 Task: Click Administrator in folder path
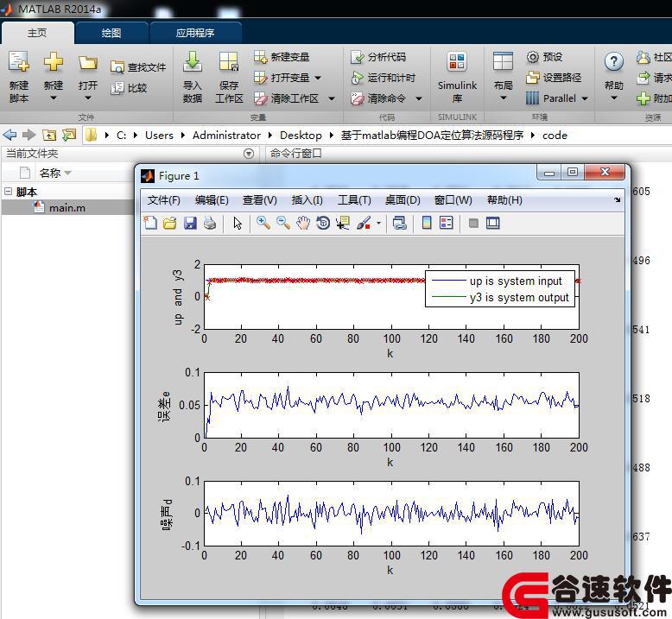[x=226, y=136]
